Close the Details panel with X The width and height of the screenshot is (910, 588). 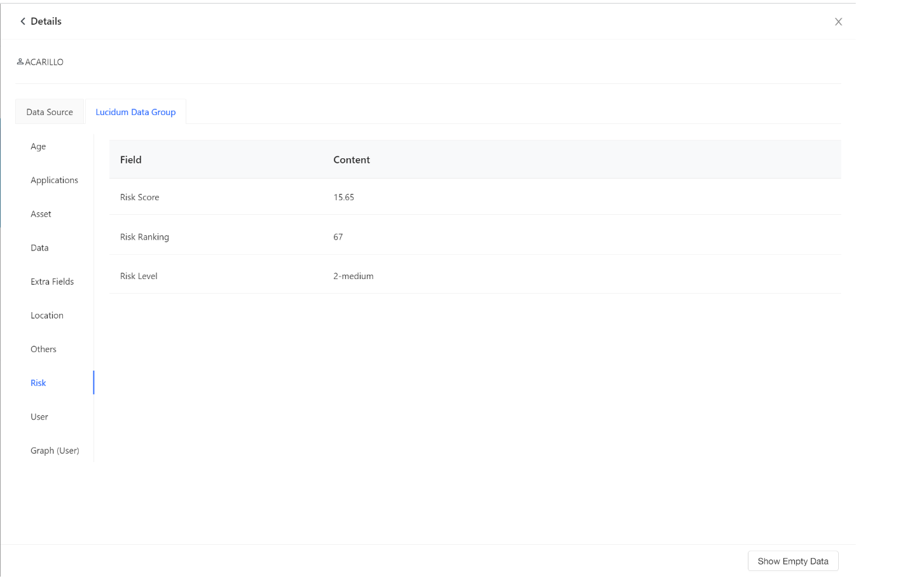pyautogui.click(x=838, y=22)
